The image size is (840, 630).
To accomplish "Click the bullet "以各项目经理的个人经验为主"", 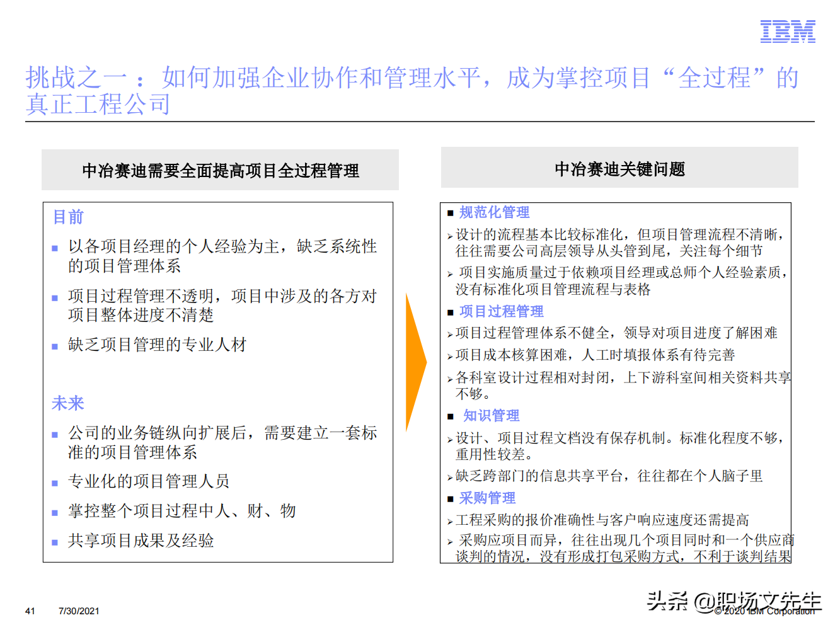I will [222, 256].
